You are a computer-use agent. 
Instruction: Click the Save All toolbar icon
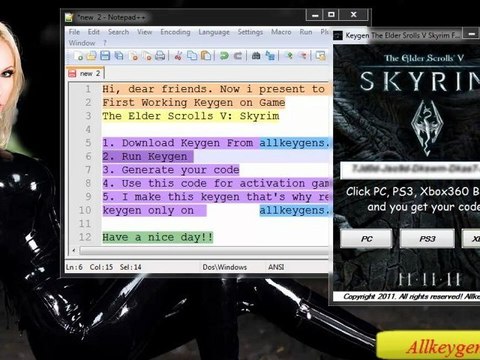pyautogui.click(x=119, y=56)
